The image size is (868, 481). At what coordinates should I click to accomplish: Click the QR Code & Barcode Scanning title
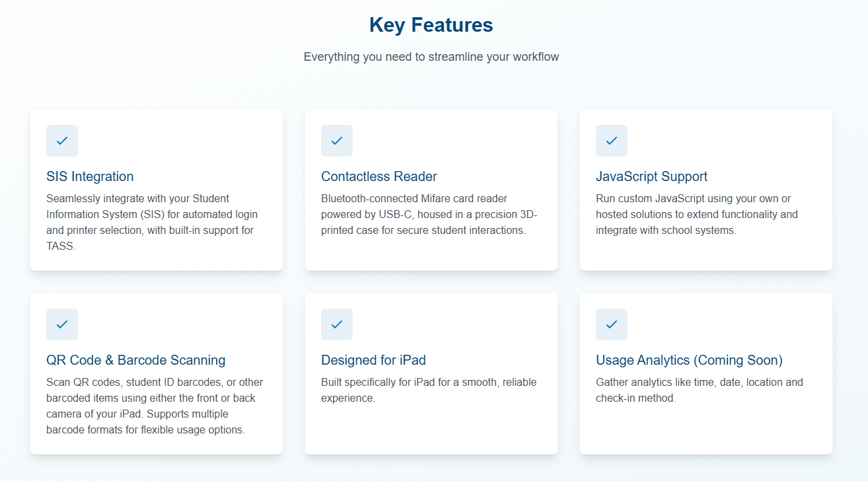136,360
